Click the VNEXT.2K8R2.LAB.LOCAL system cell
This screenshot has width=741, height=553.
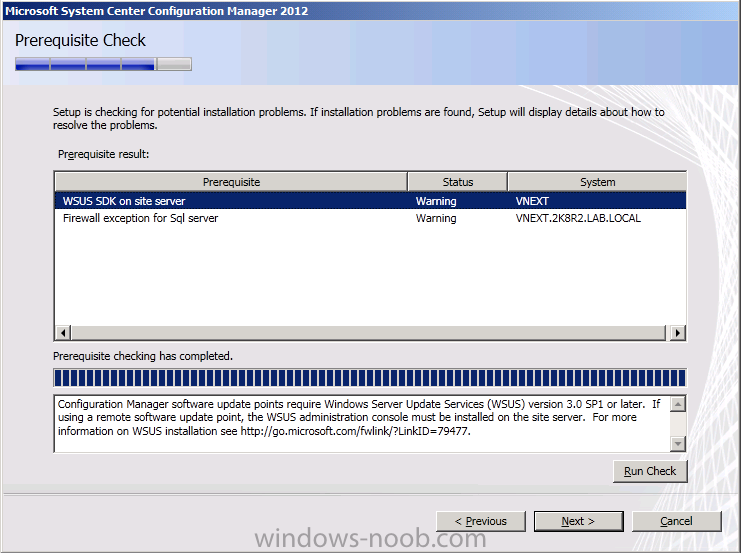(578, 218)
